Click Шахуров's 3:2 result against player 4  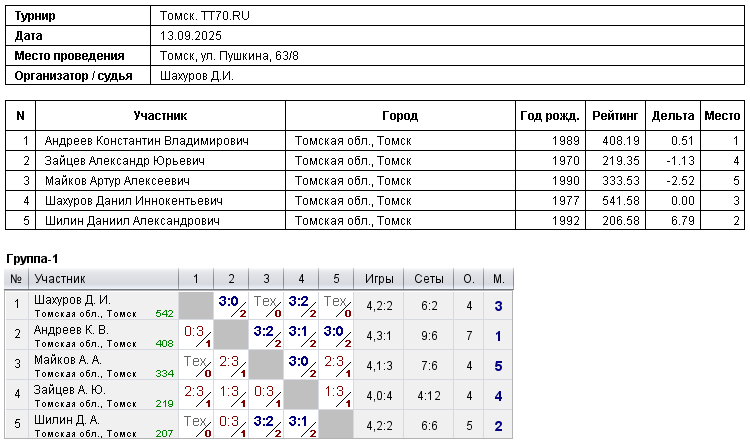298,301
